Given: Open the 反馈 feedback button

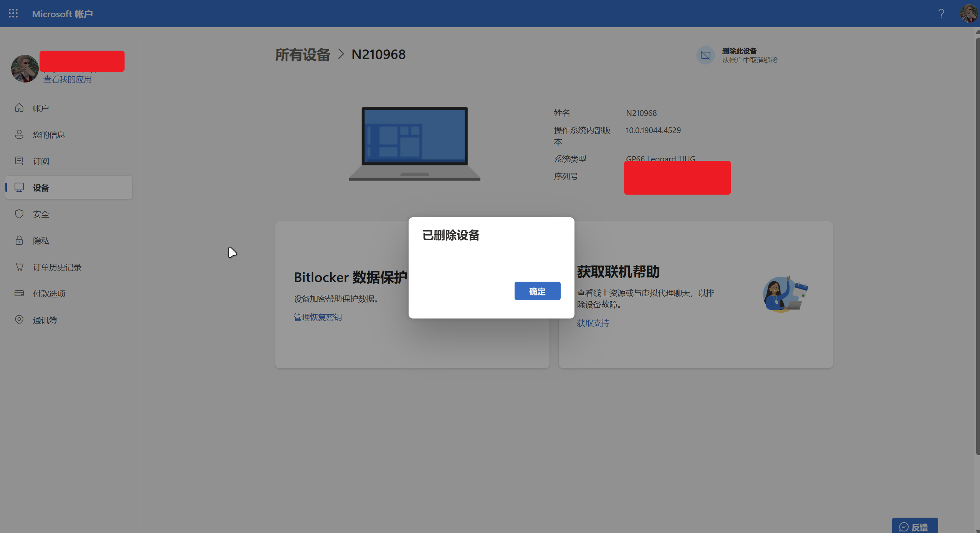Looking at the screenshot, I should [x=915, y=526].
